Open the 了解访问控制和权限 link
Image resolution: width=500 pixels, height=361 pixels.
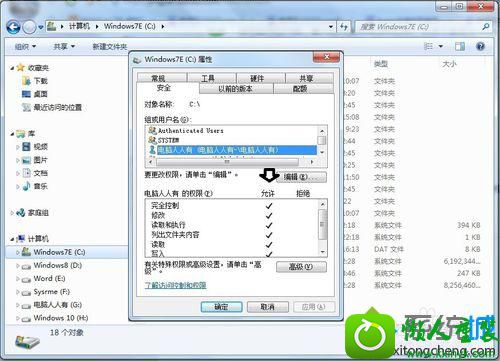point(175,285)
